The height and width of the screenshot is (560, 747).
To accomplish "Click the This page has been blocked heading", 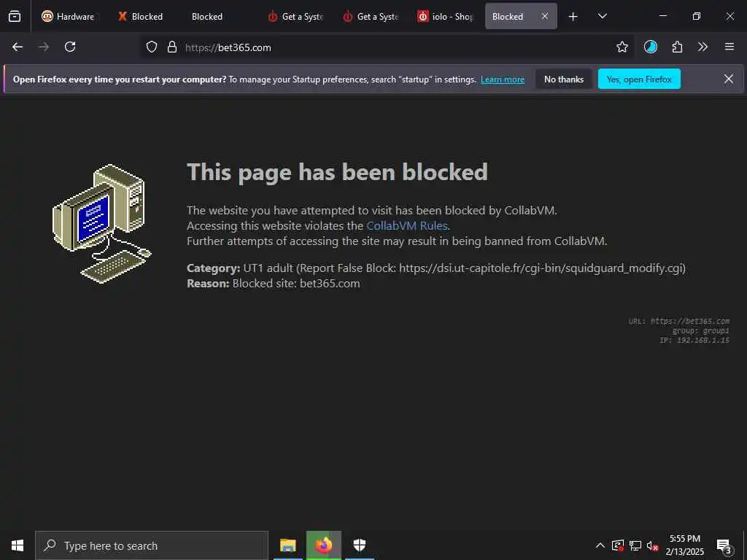I will coord(337,172).
